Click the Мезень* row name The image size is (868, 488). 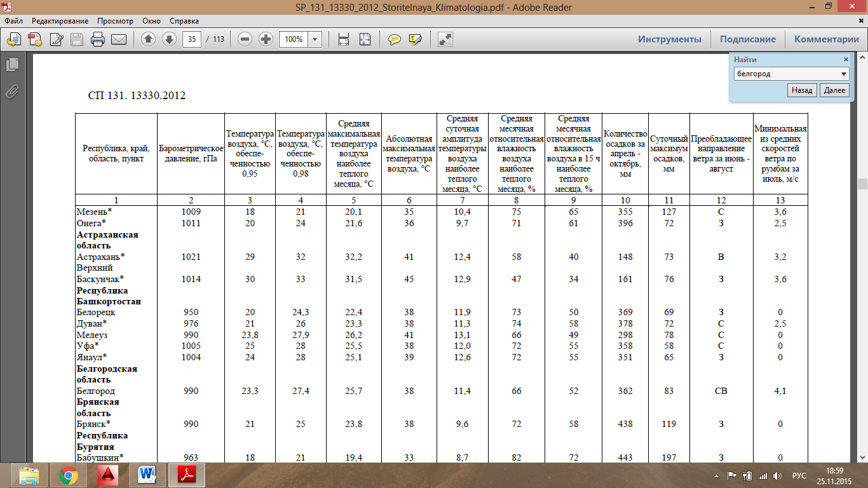point(95,211)
